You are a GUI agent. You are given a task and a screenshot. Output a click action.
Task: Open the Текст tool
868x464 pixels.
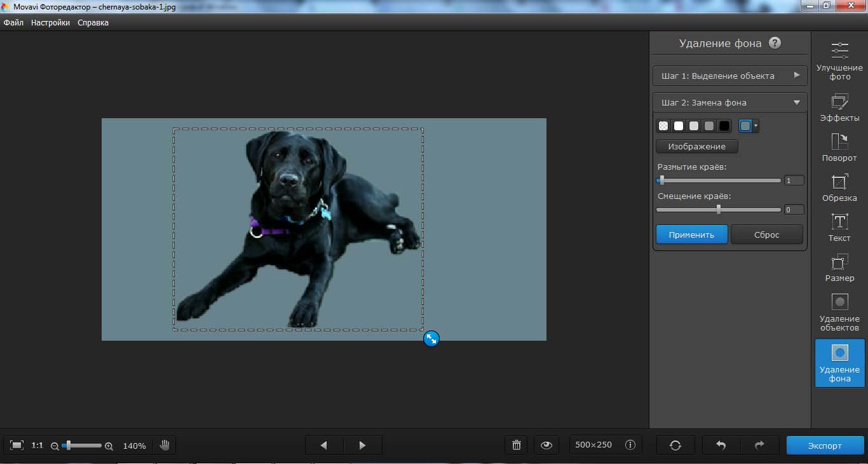[839, 227]
